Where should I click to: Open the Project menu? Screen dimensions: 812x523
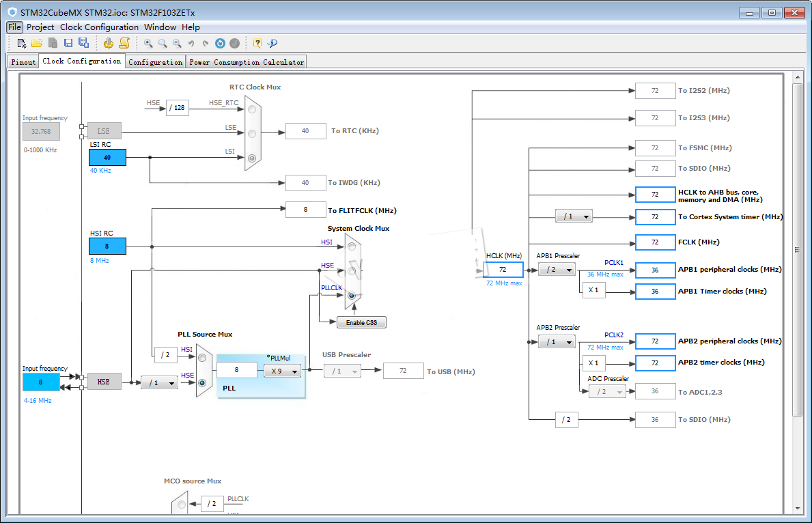40,27
